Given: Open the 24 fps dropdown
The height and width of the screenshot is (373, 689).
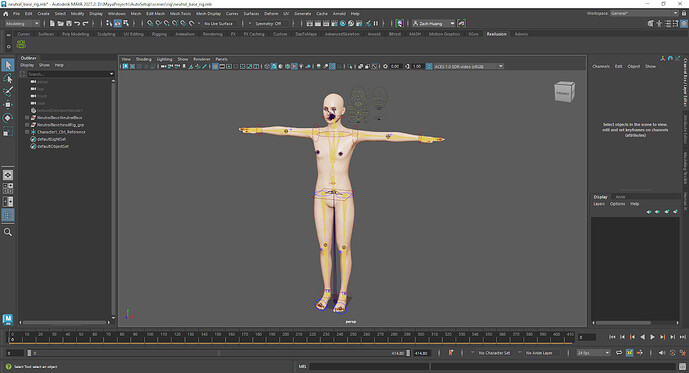Looking at the screenshot, I should click(593, 353).
